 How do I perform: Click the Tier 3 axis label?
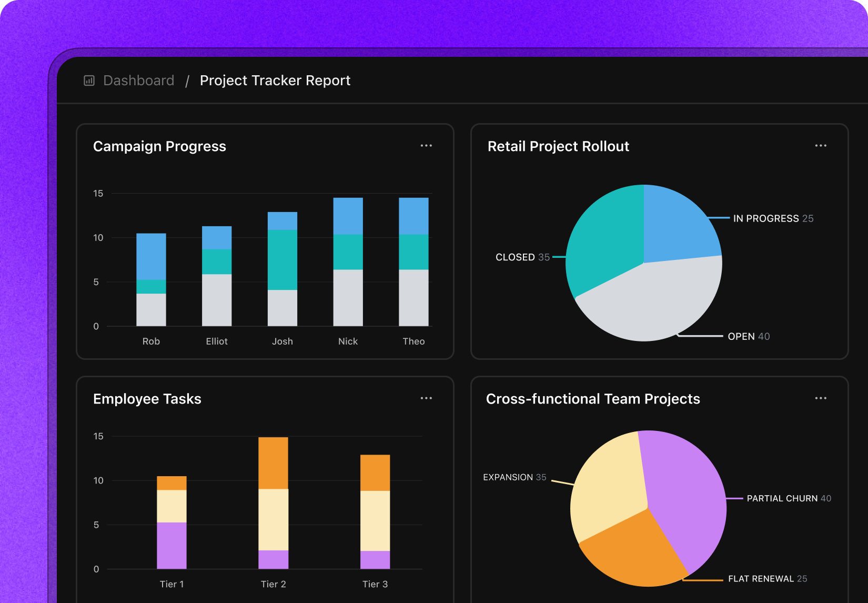click(375, 584)
